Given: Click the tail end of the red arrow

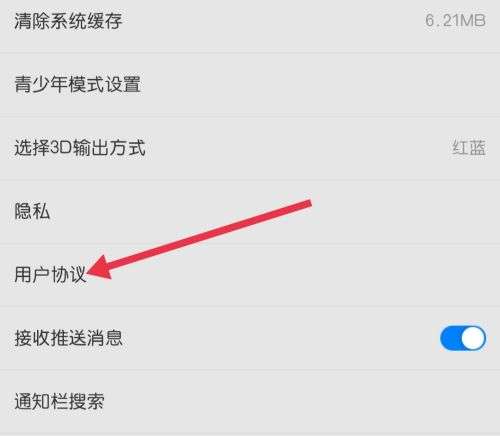Looking at the screenshot, I should coord(308,203).
